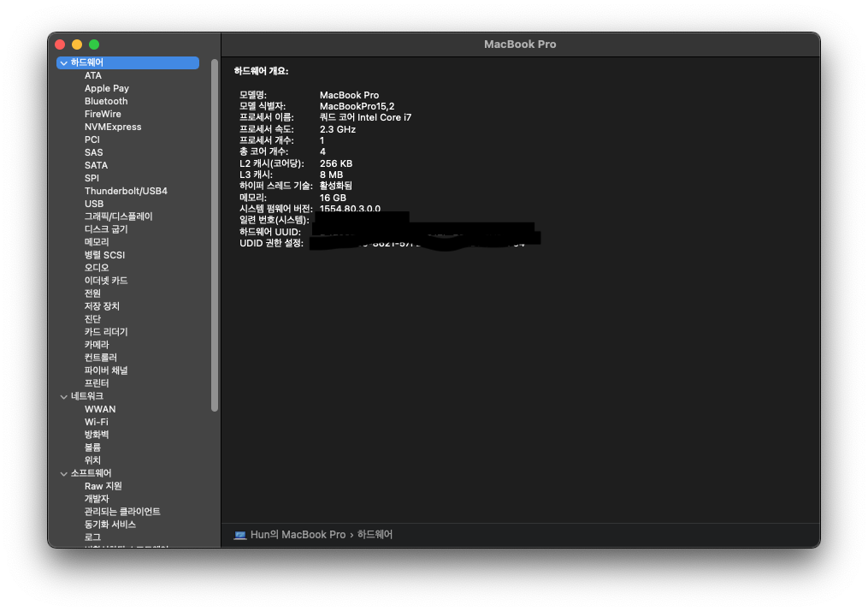Click the 모델 식별자 value MacBookPro15,2
This screenshot has width=868, height=611.
[357, 106]
